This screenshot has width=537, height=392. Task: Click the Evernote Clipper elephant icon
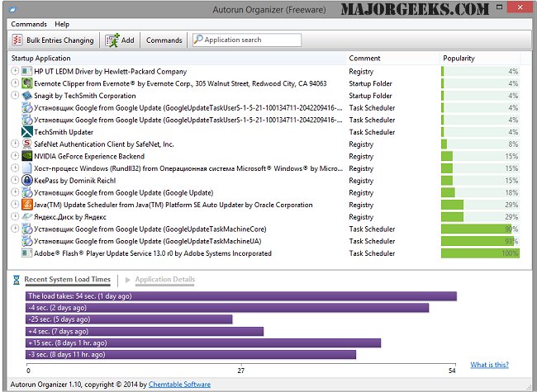(26, 83)
